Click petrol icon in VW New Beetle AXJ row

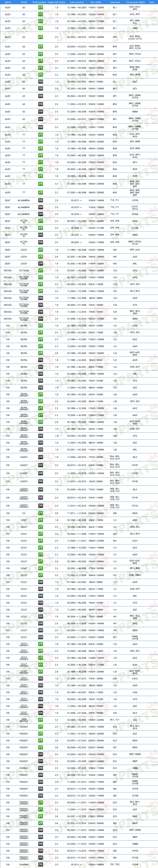tap(40, 720)
